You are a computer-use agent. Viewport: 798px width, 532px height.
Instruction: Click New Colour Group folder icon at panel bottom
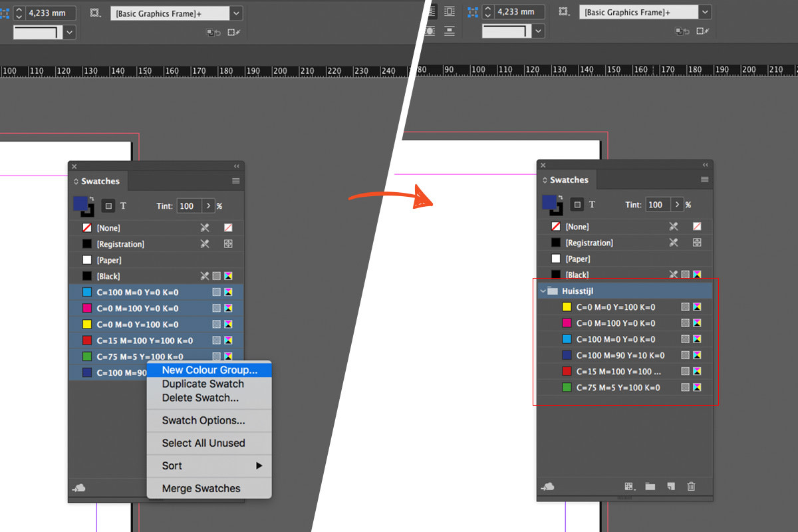[650, 487]
